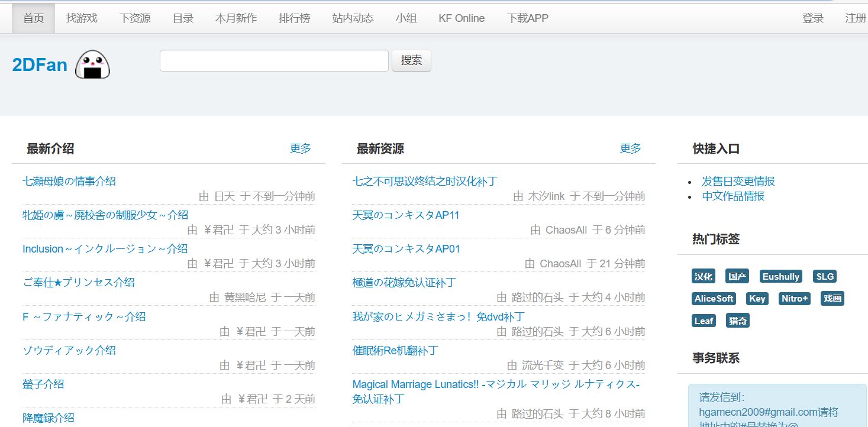Go to the 下资源 menu item
The image size is (868, 427).
(x=135, y=18)
